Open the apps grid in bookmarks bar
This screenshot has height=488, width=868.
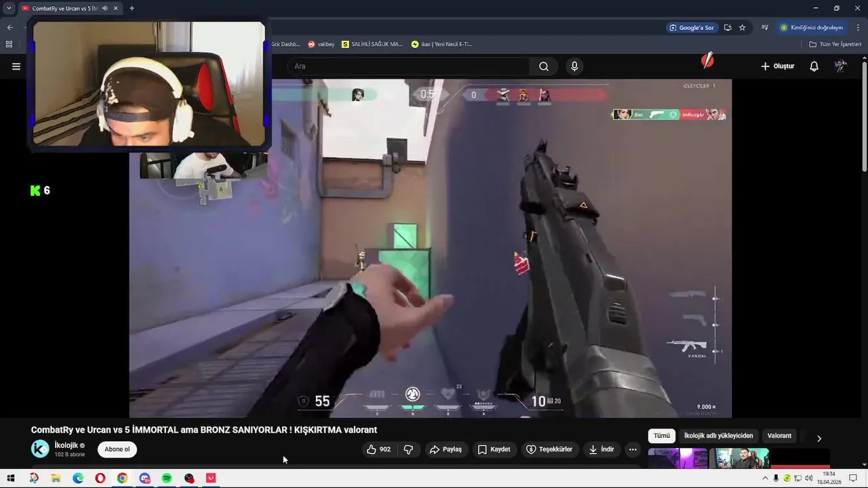[9, 44]
